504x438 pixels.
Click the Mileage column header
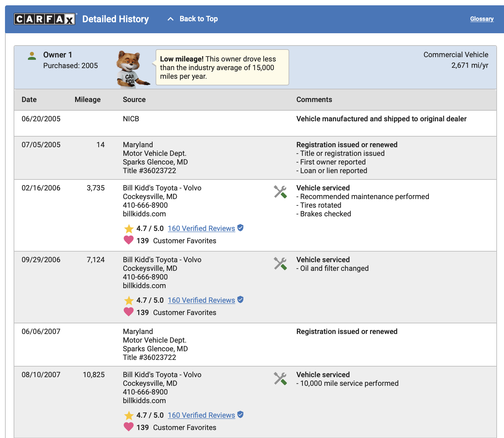click(x=87, y=100)
